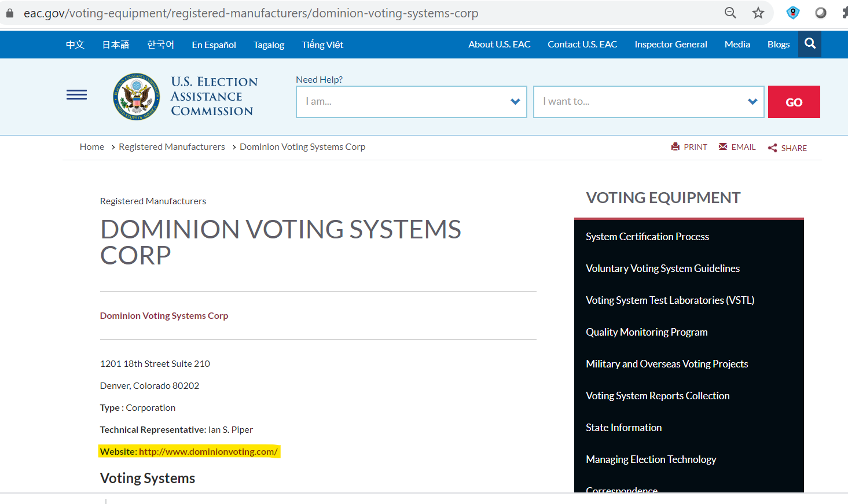This screenshot has width=848, height=504.
Task: Open Contact U.S. EAC link
Action: click(x=582, y=44)
